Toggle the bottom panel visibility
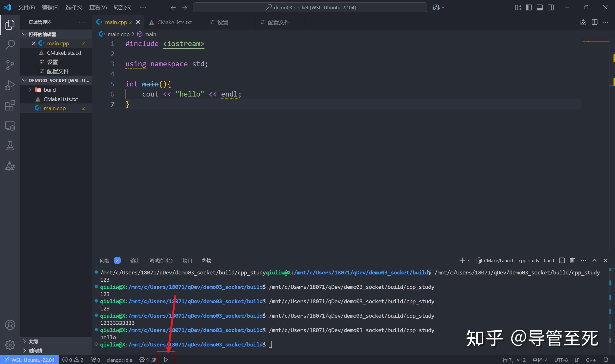The image size is (615, 364). 539,7
